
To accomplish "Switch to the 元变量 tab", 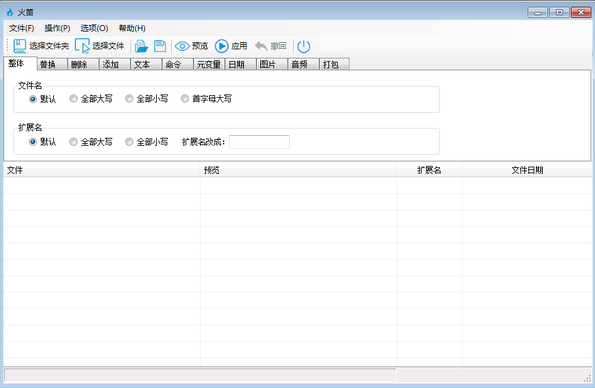I will tap(209, 65).
